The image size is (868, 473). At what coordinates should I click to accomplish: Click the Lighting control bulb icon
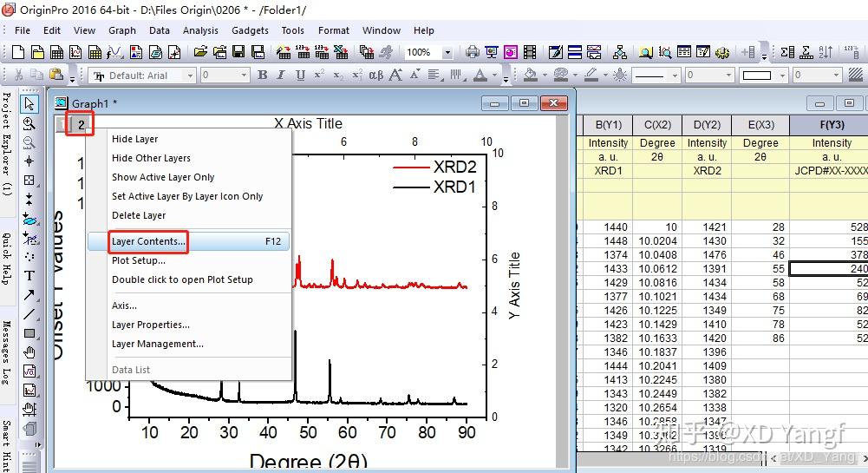pyautogui.click(x=619, y=75)
